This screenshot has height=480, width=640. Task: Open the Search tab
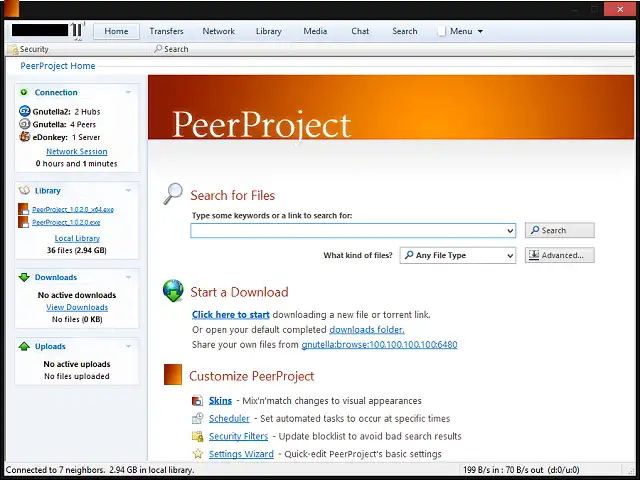[404, 31]
